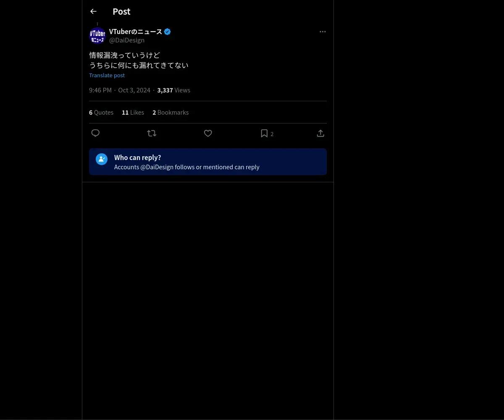Click the Repost arrows icon
The image size is (504, 420).
tap(152, 133)
